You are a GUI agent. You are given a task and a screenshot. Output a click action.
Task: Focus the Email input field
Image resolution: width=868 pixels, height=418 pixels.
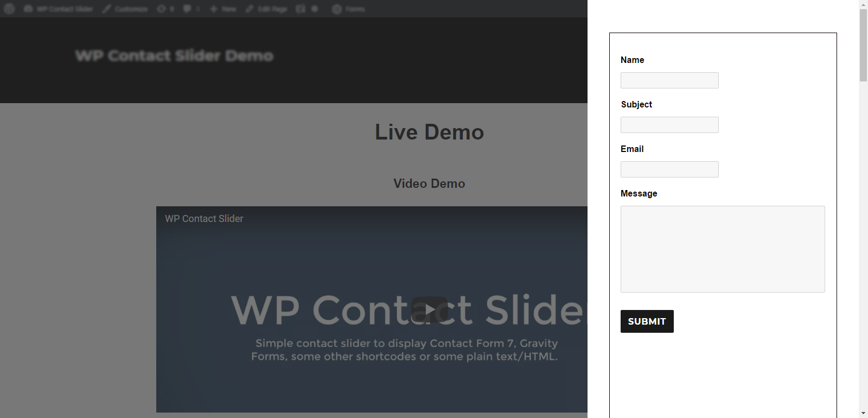point(669,169)
